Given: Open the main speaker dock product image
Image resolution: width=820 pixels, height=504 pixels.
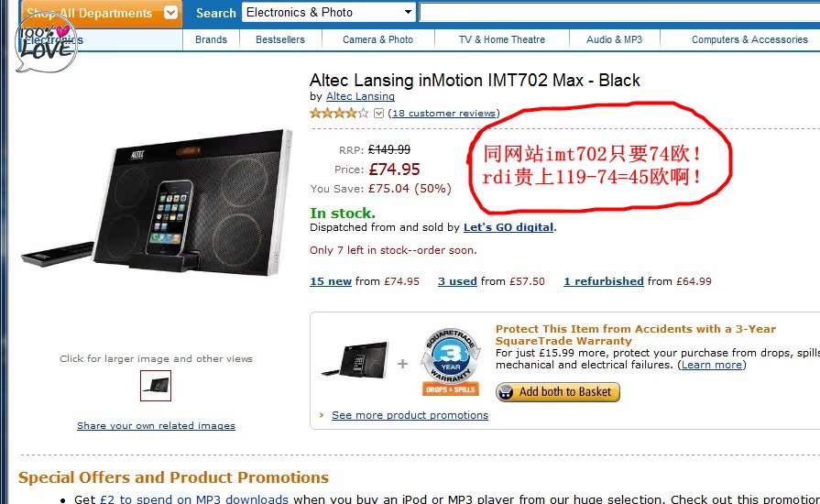Looking at the screenshot, I should 157,203.
